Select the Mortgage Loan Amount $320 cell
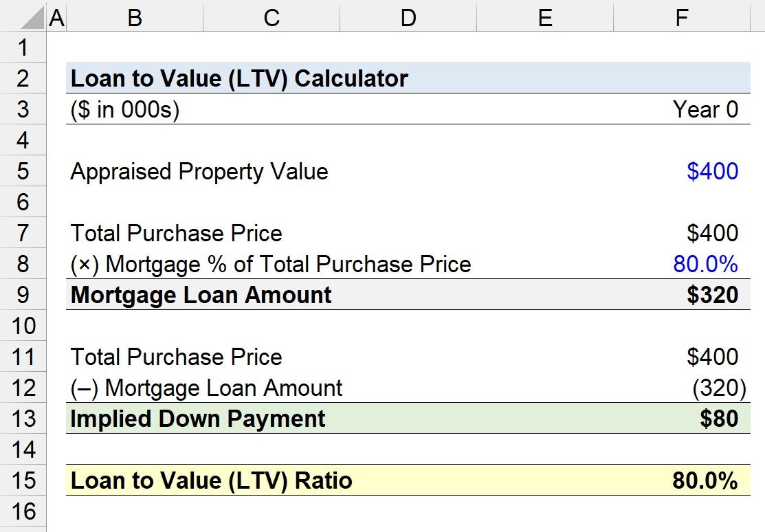This screenshot has width=765, height=532. point(682,294)
